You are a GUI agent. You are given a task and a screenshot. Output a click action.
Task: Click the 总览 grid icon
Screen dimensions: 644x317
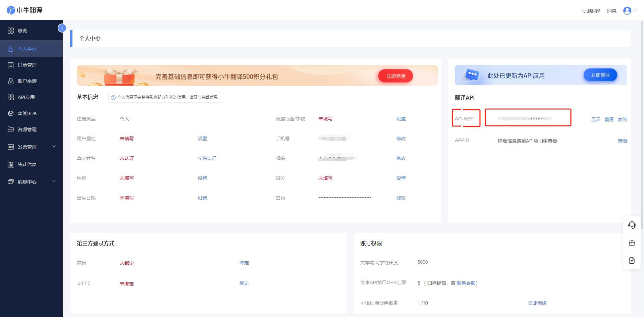(x=11, y=31)
